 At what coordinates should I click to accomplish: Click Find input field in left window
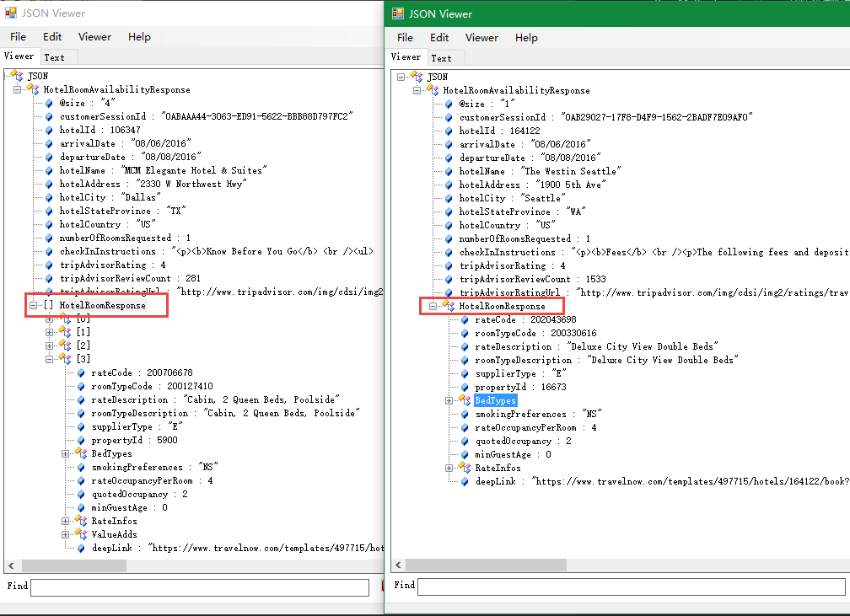pos(200,587)
